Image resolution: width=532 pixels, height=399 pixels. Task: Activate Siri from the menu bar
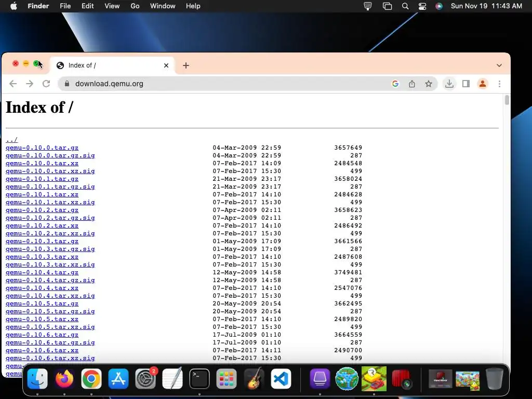(439, 6)
